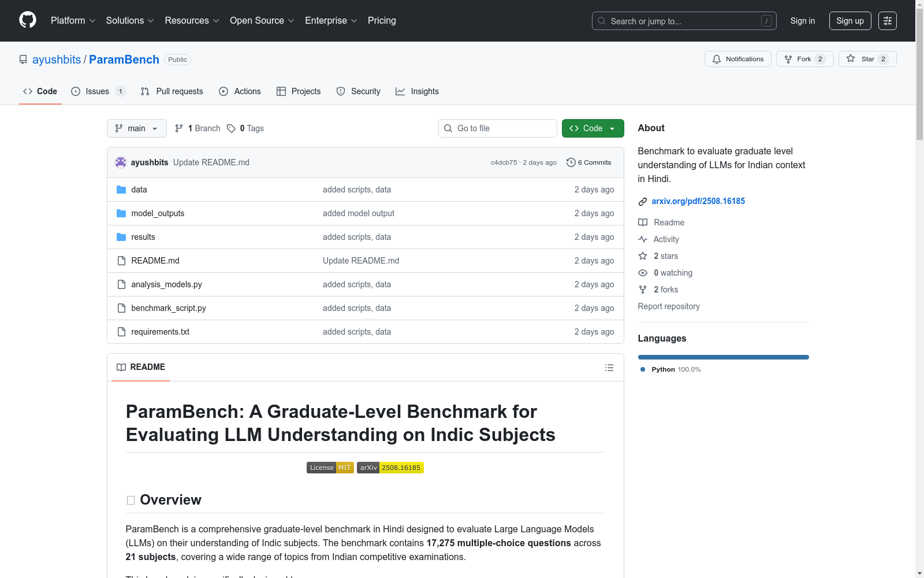Expand the Platform menu
The image size is (924, 578).
click(x=73, y=20)
